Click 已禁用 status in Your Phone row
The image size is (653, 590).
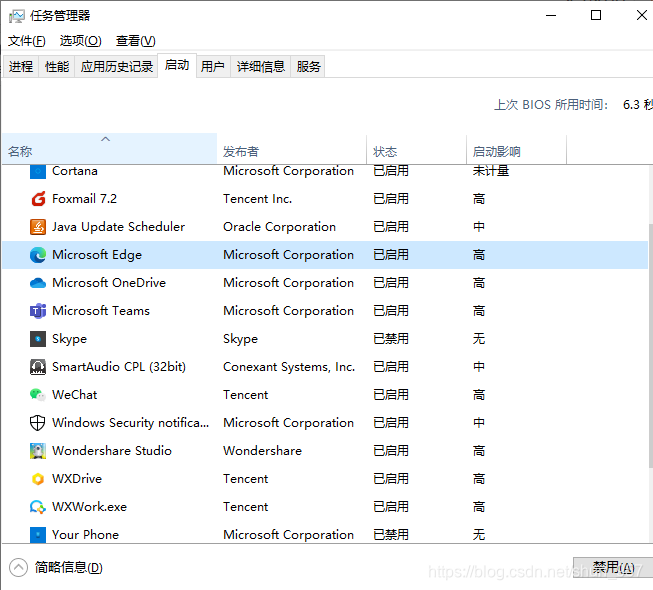coord(391,535)
